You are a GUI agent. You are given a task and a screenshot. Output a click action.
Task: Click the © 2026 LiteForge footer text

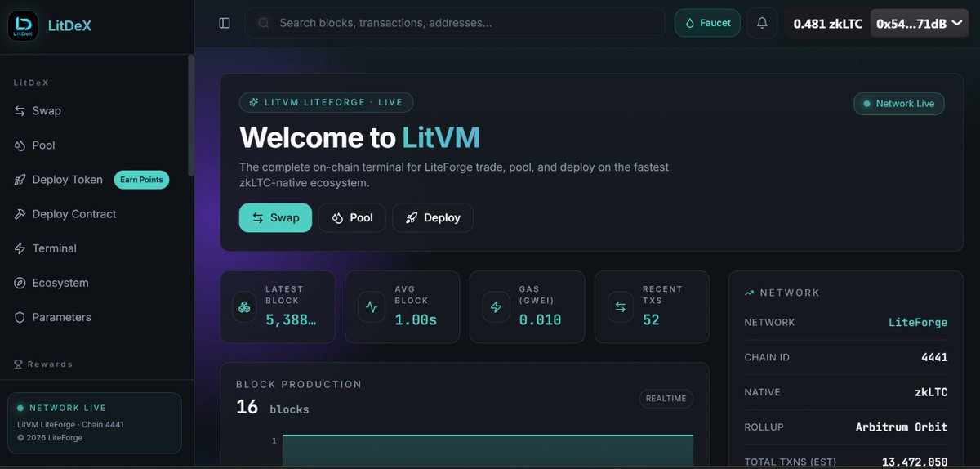point(50,438)
